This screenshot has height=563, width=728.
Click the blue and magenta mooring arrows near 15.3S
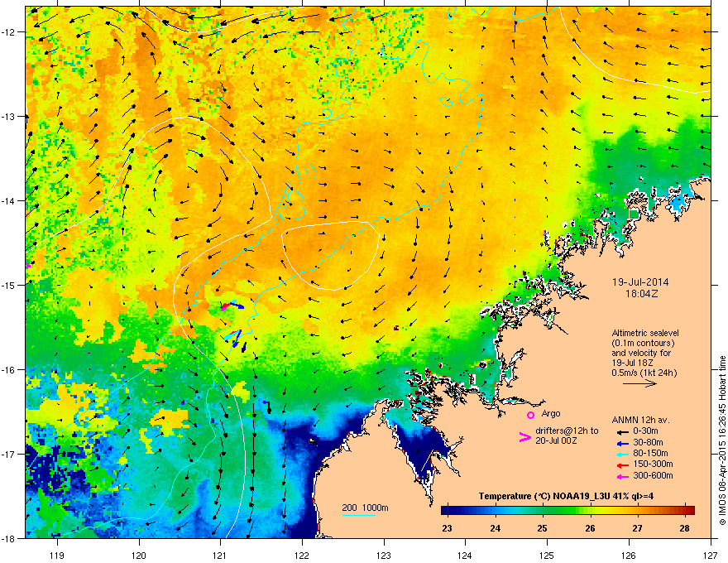[x=231, y=306]
